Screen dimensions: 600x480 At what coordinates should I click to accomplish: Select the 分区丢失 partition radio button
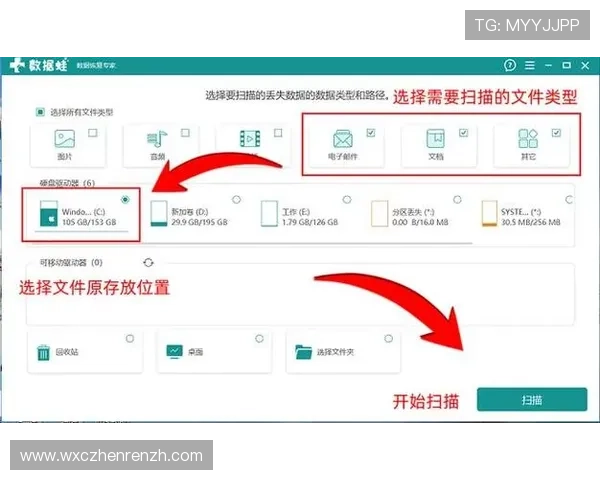457,199
